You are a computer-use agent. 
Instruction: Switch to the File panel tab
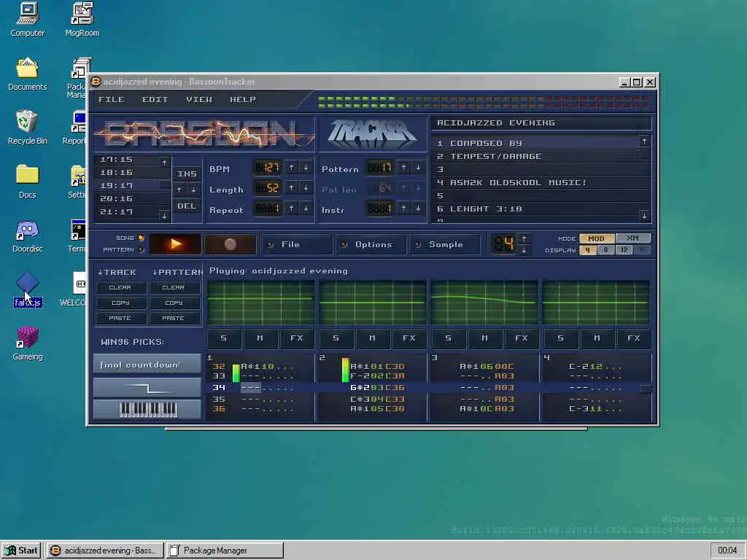[298, 244]
